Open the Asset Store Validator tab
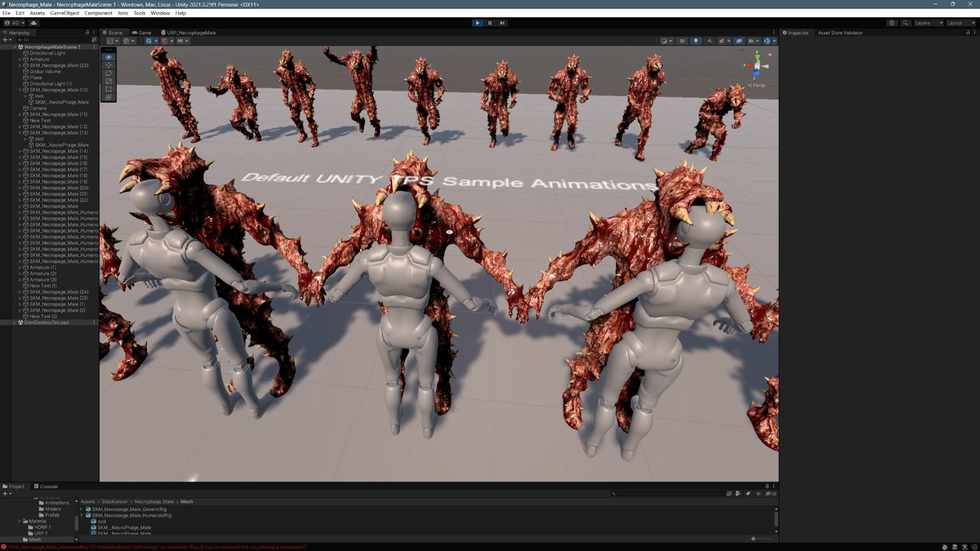Image resolution: width=980 pixels, height=551 pixels. pos(840,33)
